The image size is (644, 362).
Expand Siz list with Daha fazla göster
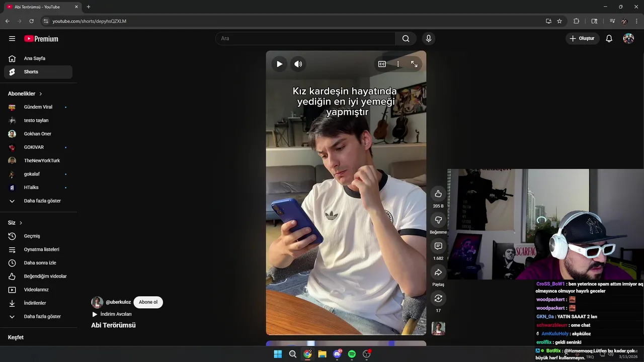[x=38, y=317]
